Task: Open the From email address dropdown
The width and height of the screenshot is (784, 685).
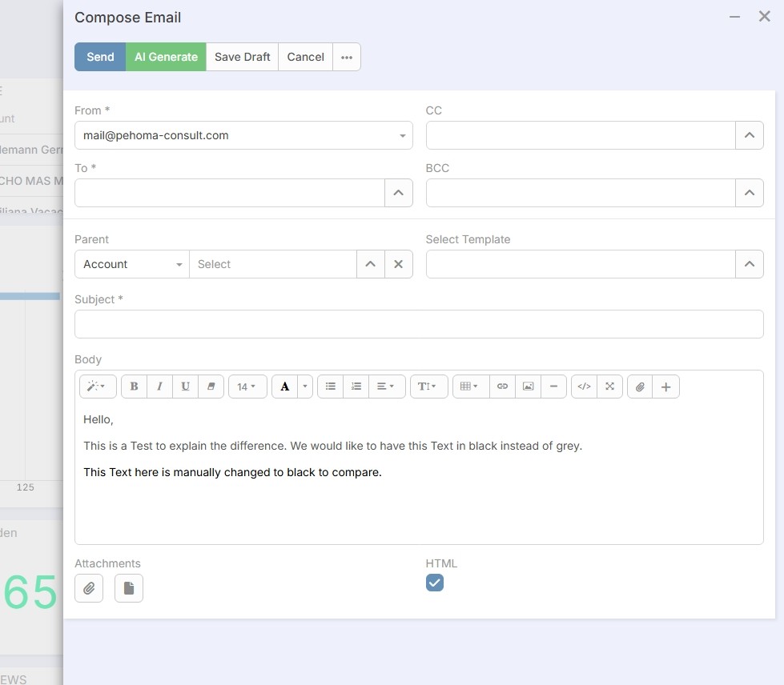Action: [x=243, y=135]
